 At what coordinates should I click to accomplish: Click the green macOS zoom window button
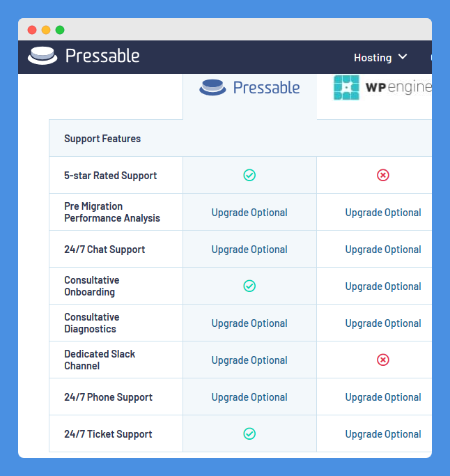coord(60,30)
